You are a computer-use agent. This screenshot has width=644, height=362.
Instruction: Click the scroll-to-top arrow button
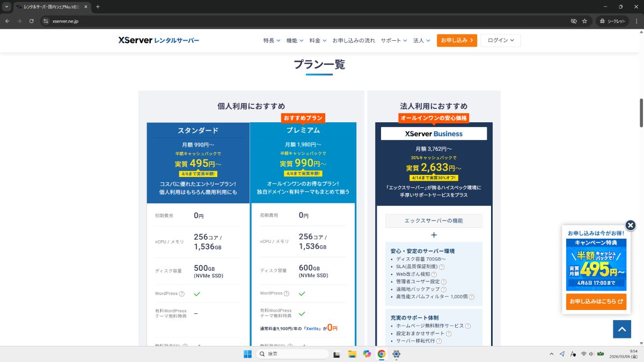(x=622, y=329)
